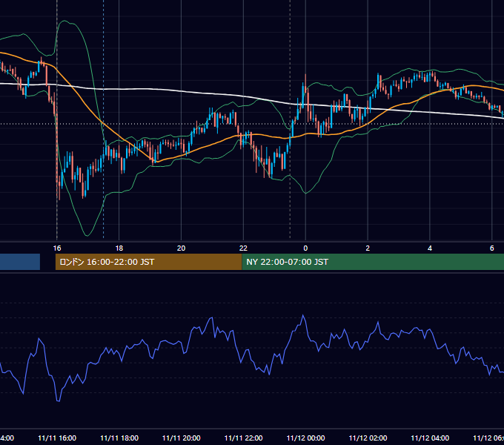Click the 11/12 04:00 label on the lower axis
This screenshot has width=504, height=445.
click(430, 438)
